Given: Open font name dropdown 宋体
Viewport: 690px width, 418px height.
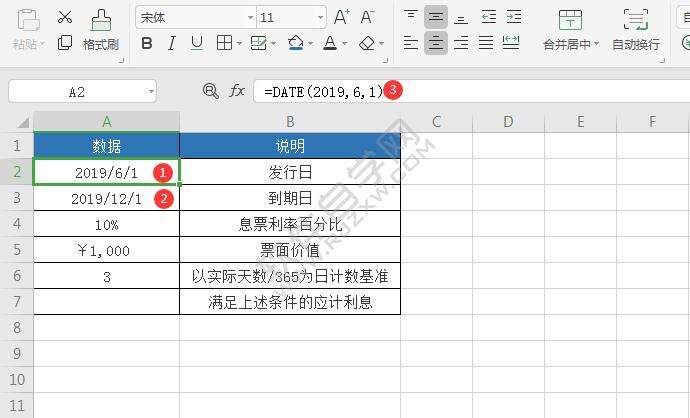Looking at the screenshot, I should tap(250, 18).
